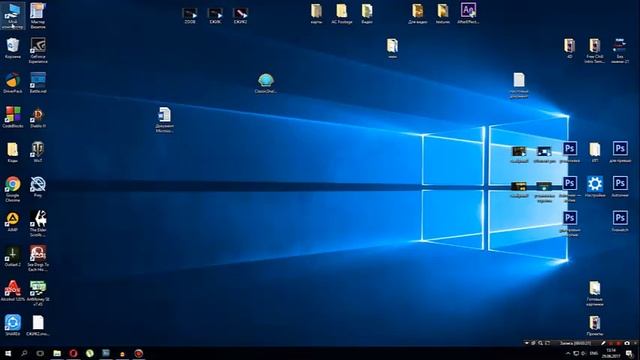The width and height of the screenshot is (640, 360).
Task: Select the Мой компьютер desktop icon
Action: tap(13, 16)
